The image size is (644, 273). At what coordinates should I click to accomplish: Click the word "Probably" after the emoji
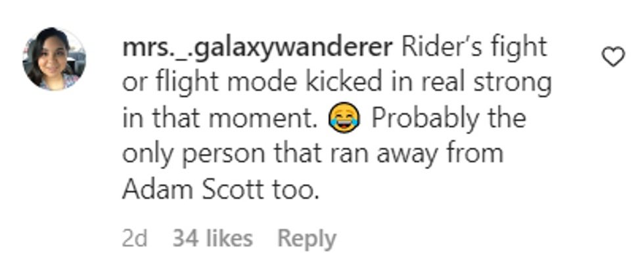click(425, 120)
